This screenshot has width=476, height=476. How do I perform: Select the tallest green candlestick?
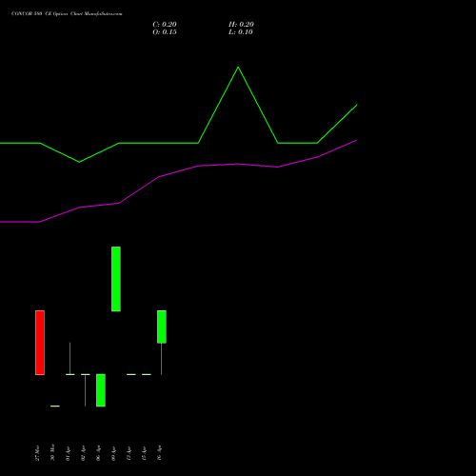pyautogui.click(x=116, y=279)
